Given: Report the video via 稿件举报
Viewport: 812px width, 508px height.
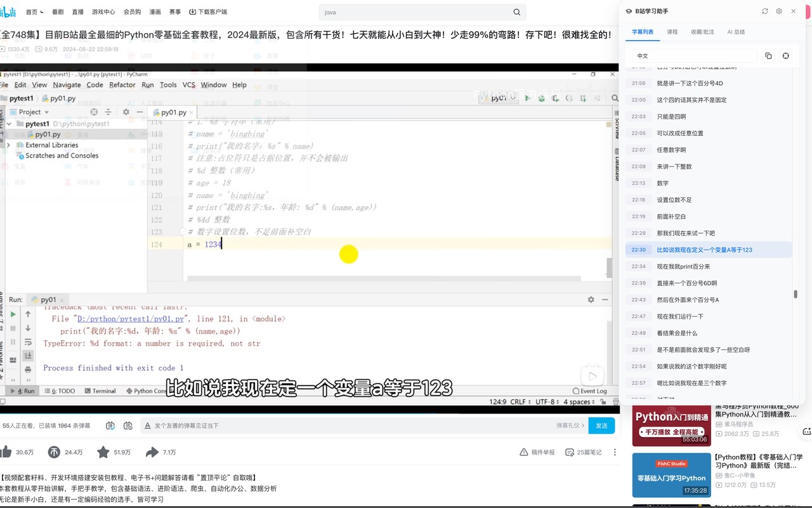Looking at the screenshot, I should [537, 452].
